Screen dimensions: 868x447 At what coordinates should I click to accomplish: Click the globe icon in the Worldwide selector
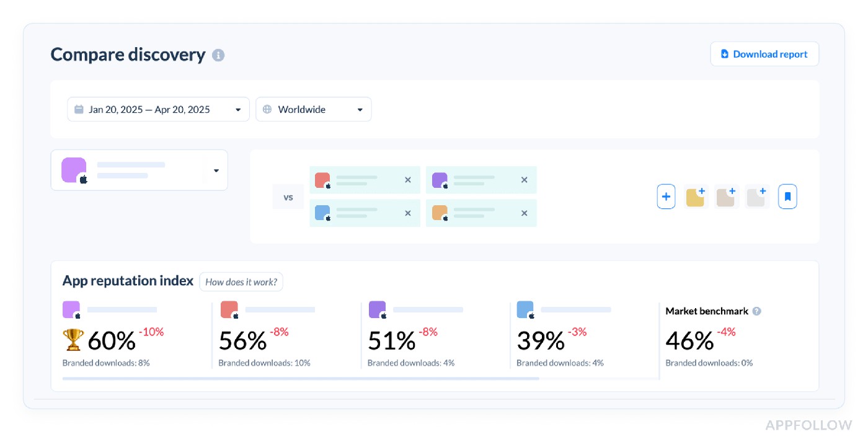pos(267,109)
